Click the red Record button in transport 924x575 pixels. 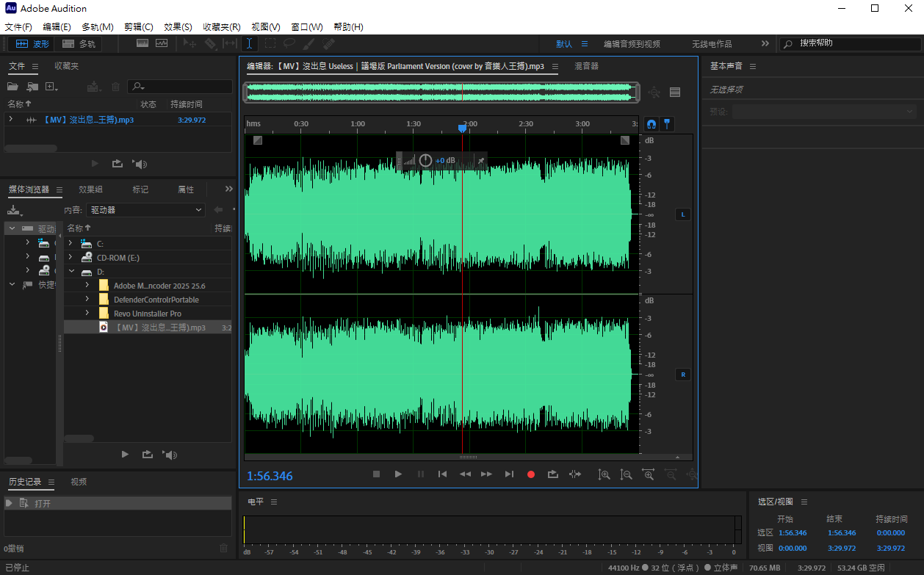coord(531,474)
